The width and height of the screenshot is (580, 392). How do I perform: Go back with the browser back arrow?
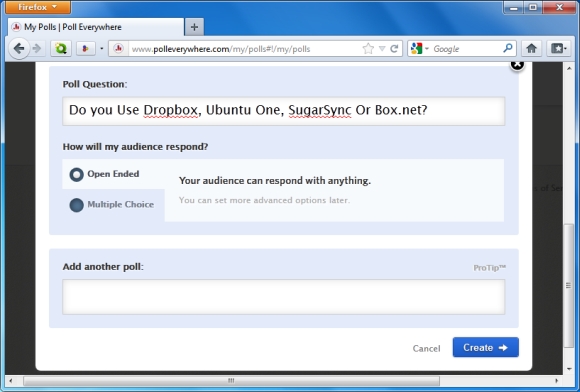[x=18, y=48]
